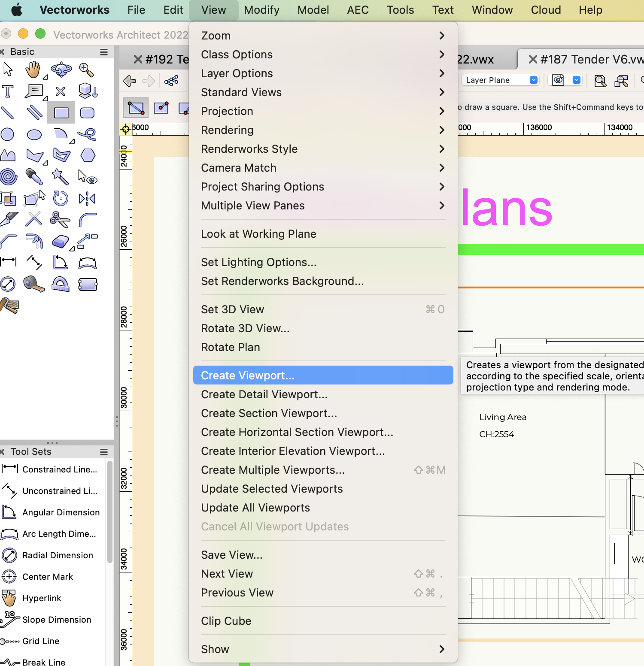Screen dimensions: 644x666
Task: Select the Regular Polygon hexagon tool
Action: click(88, 155)
